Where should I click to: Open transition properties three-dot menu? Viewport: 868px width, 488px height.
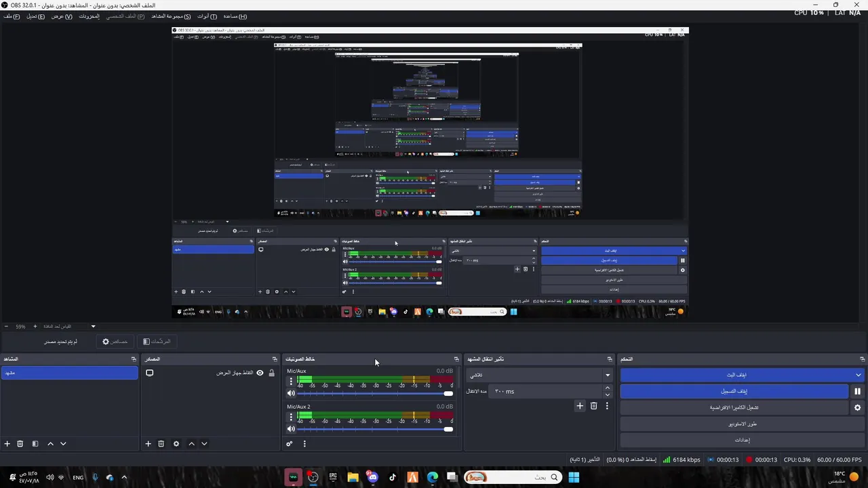(x=607, y=406)
